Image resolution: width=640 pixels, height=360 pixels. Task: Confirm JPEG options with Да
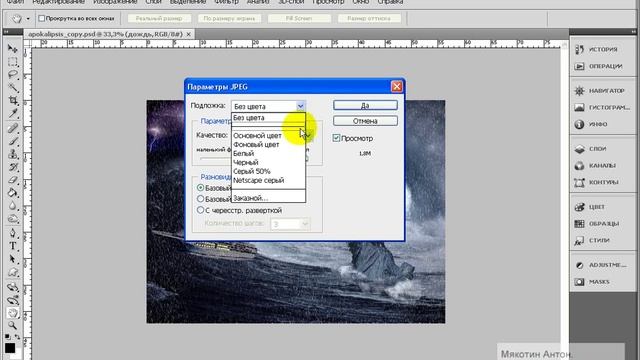pos(365,105)
